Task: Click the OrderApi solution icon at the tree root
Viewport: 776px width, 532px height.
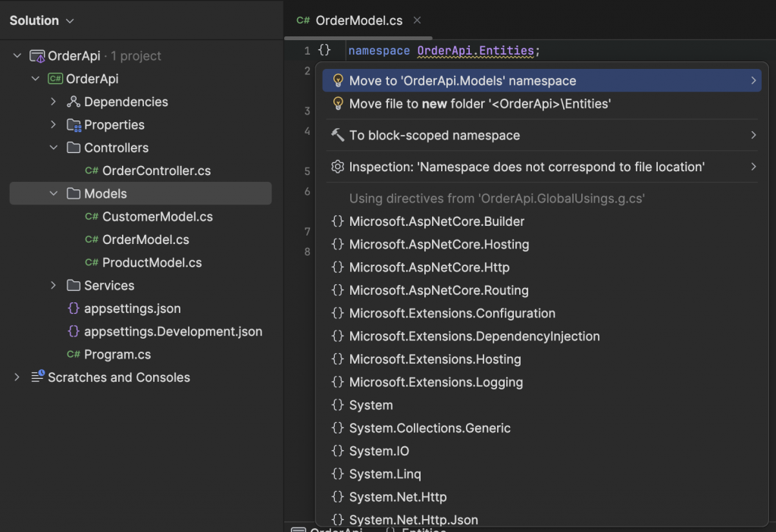Action: (37, 56)
